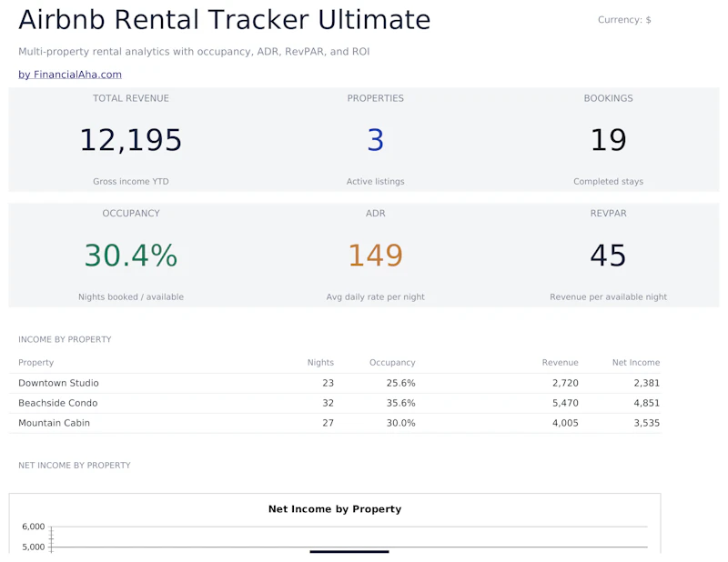Image resolution: width=728 pixels, height=562 pixels.
Task: Click the 2,720 revenue cell
Action: coord(565,384)
